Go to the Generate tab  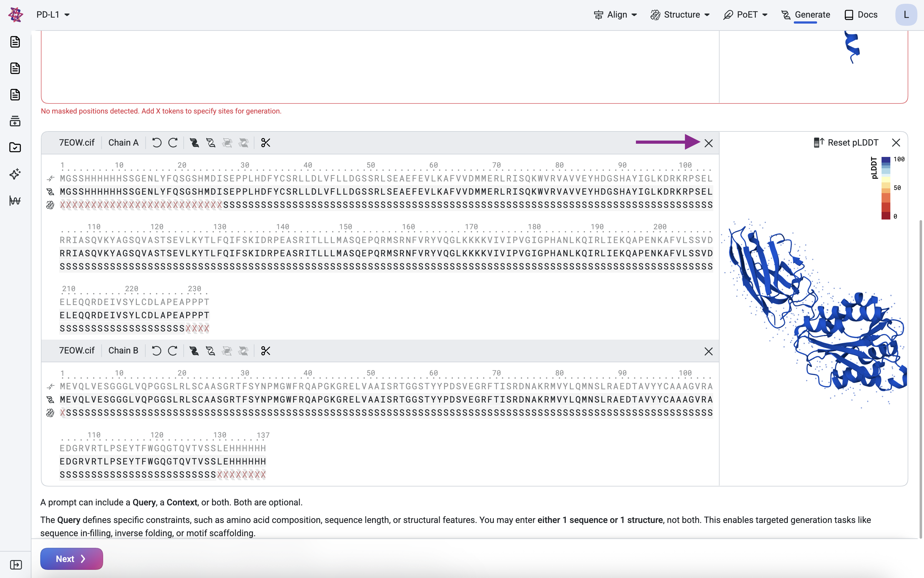click(x=805, y=14)
